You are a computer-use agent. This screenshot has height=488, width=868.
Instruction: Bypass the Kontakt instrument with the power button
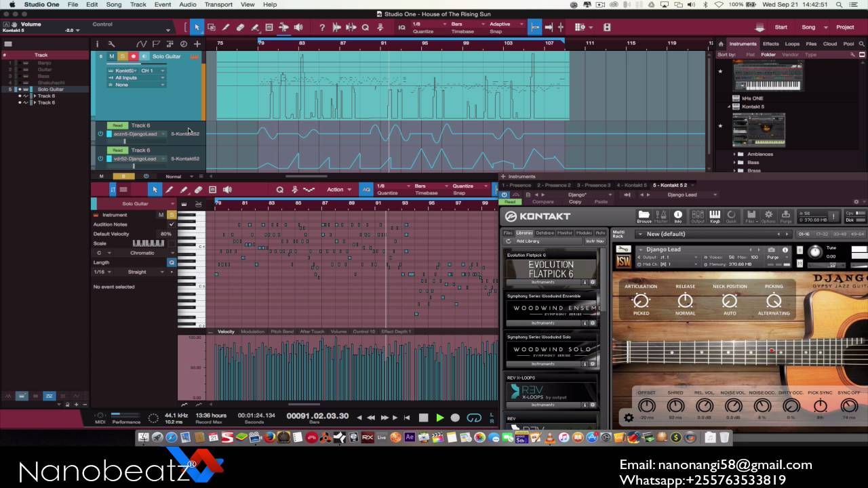pos(504,195)
